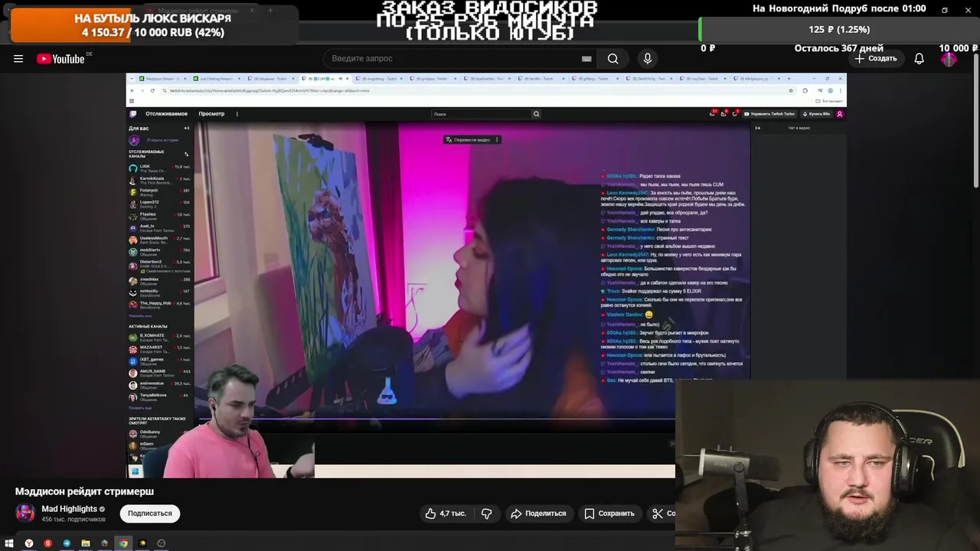This screenshot has width=980, height=551.
Task: Open Mad Highlights channel avatar
Action: [25, 514]
